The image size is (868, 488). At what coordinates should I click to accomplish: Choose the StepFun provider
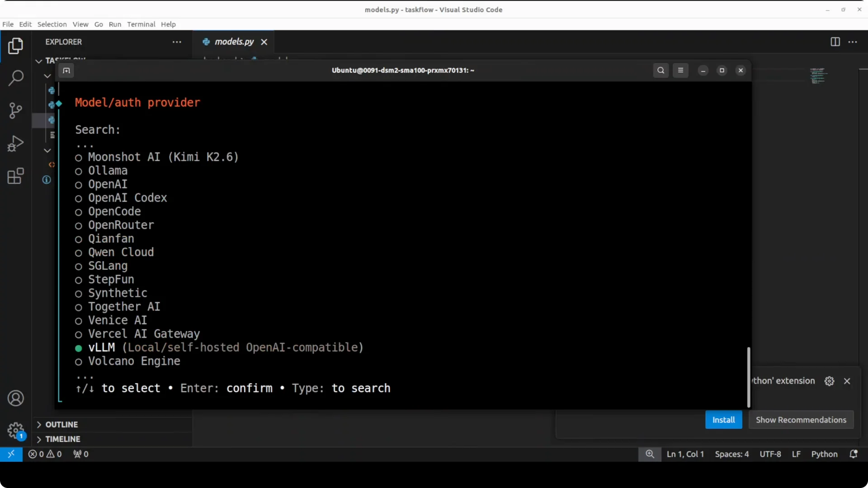(104, 279)
